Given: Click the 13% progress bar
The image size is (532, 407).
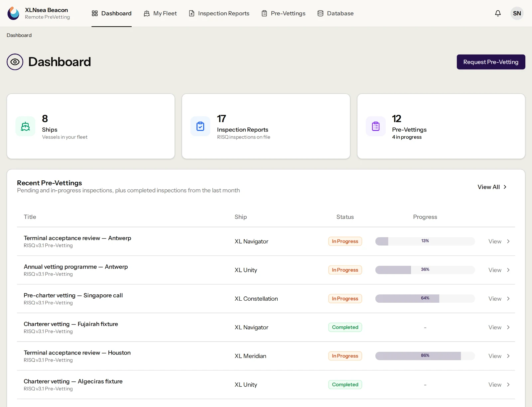Looking at the screenshot, I should (x=425, y=241).
